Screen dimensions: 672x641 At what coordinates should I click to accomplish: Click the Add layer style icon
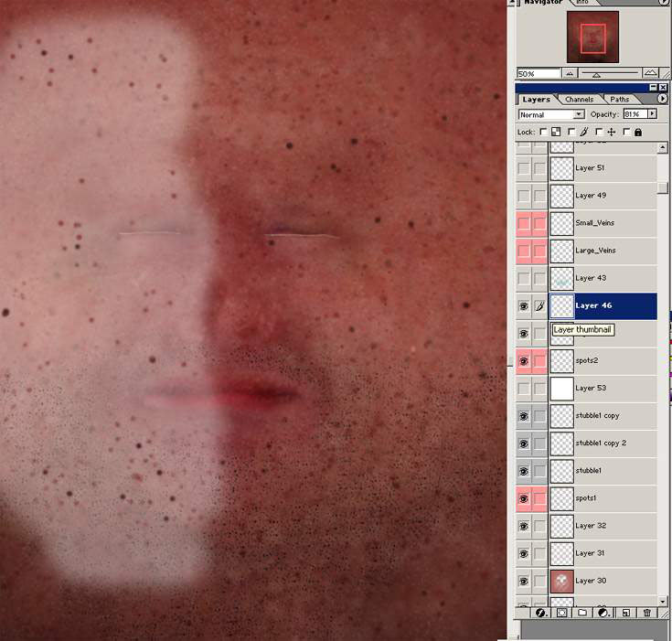540,613
